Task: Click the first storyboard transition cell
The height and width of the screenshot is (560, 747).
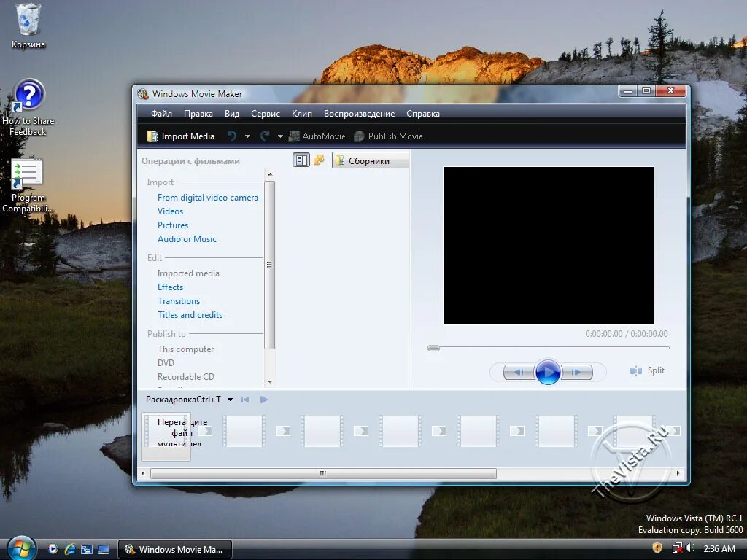Action: [205, 431]
